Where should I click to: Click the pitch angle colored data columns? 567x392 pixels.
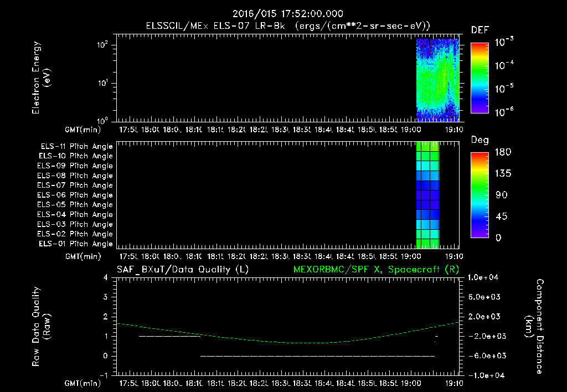[428, 195]
